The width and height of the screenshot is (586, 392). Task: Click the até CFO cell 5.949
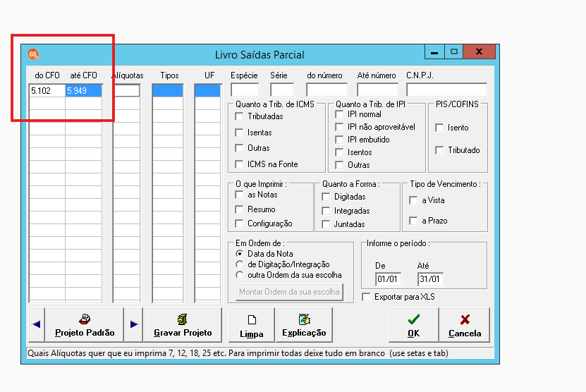(x=84, y=91)
